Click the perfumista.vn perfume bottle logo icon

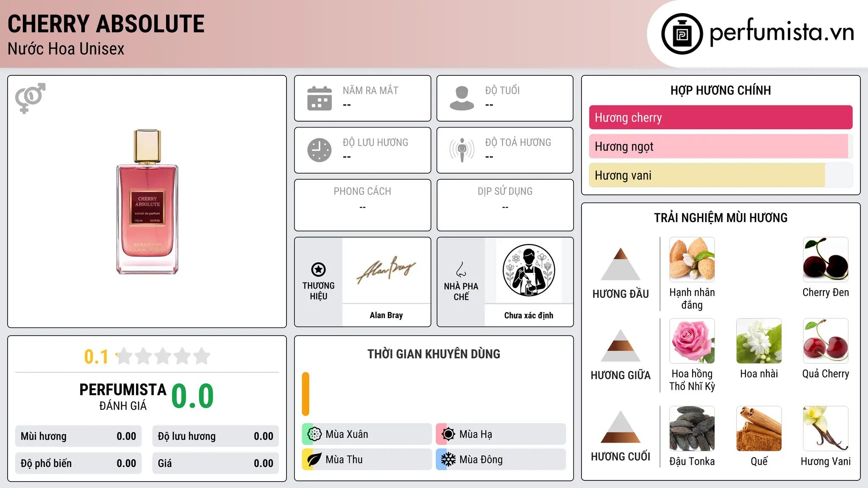pos(682,34)
